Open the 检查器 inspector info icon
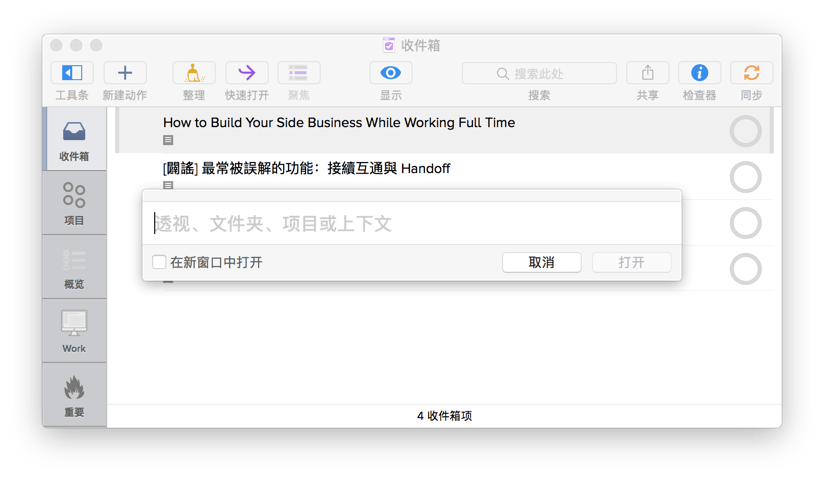Screen dimensions: 824x478 [699, 73]
